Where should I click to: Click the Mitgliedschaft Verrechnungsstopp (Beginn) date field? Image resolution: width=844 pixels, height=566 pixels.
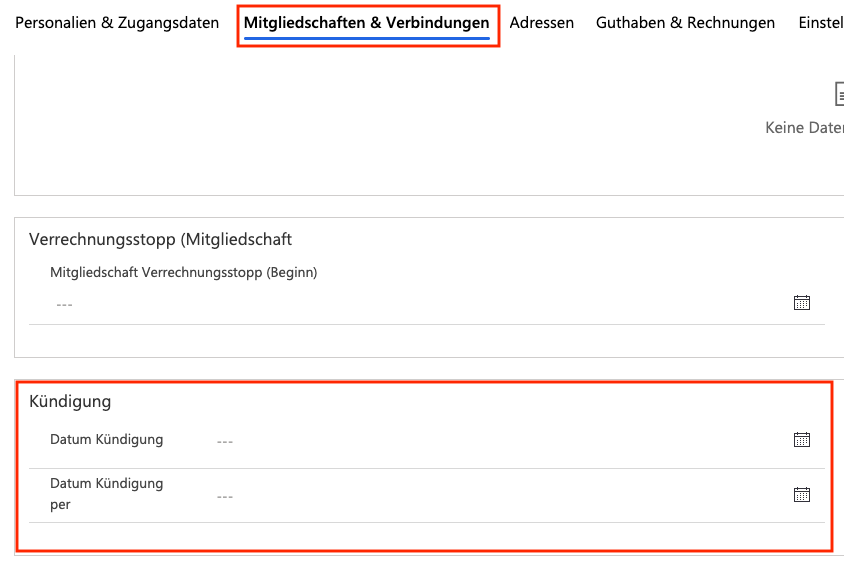click(400, 304)
